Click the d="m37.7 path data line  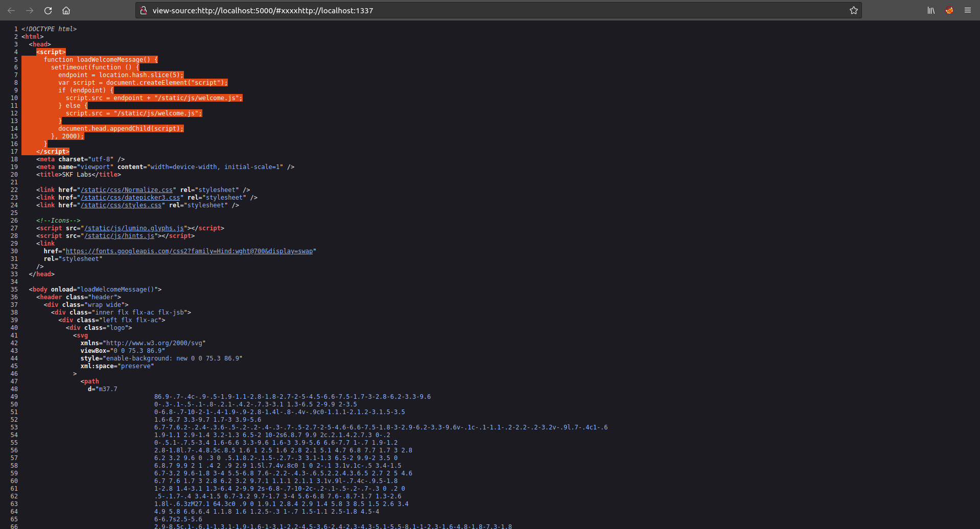(103, 389)
